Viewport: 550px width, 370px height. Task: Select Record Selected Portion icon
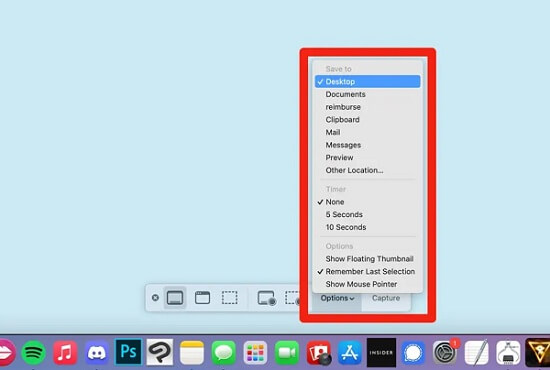(x=292, y=298)
